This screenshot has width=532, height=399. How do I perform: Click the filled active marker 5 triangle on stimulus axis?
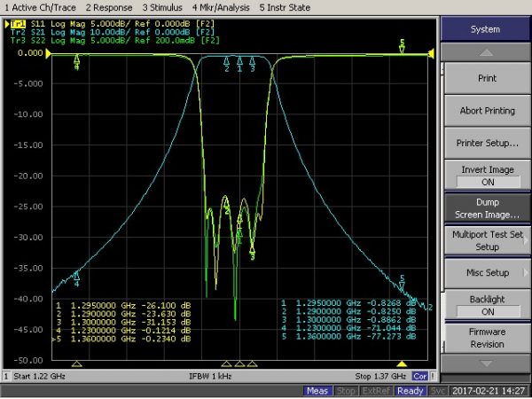[402, 364]
